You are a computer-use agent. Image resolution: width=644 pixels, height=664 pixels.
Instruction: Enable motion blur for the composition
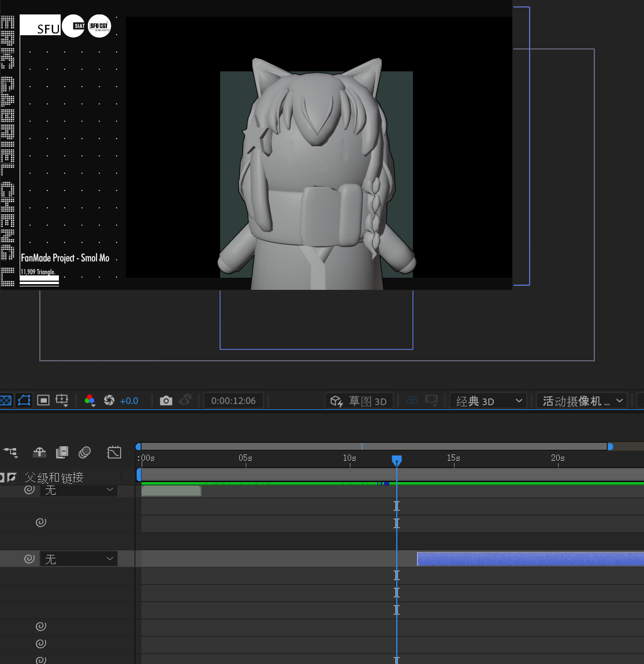85,453
